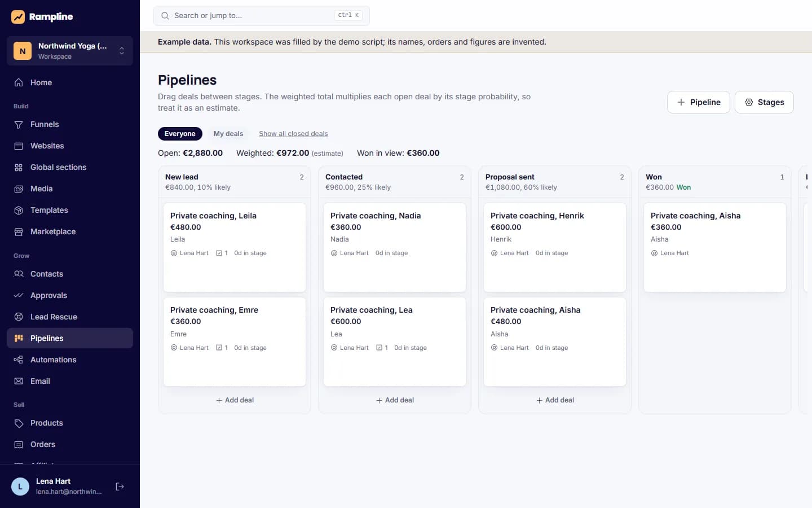Focus the Search or jump to field
Viewport: 812px width, 508px height.
pos(262,16)
